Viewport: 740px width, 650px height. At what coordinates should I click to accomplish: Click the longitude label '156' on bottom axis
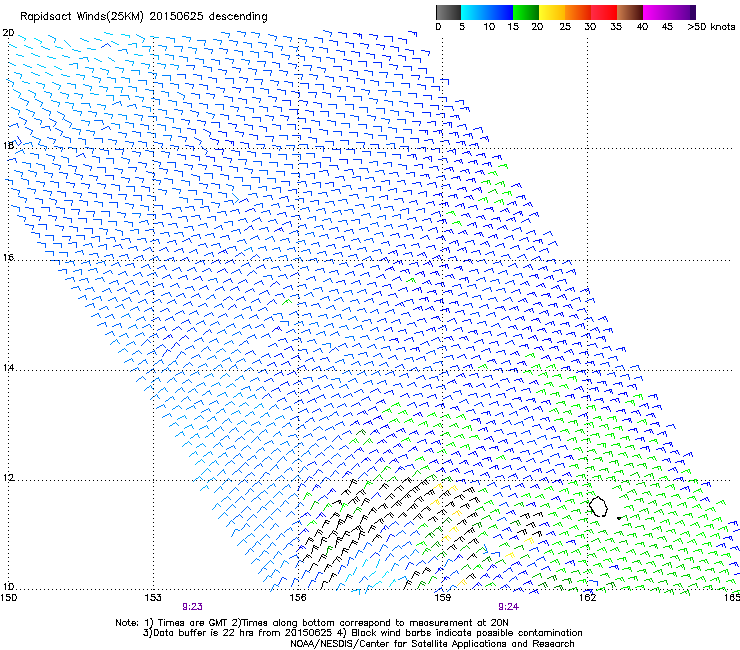pos(298,598)
